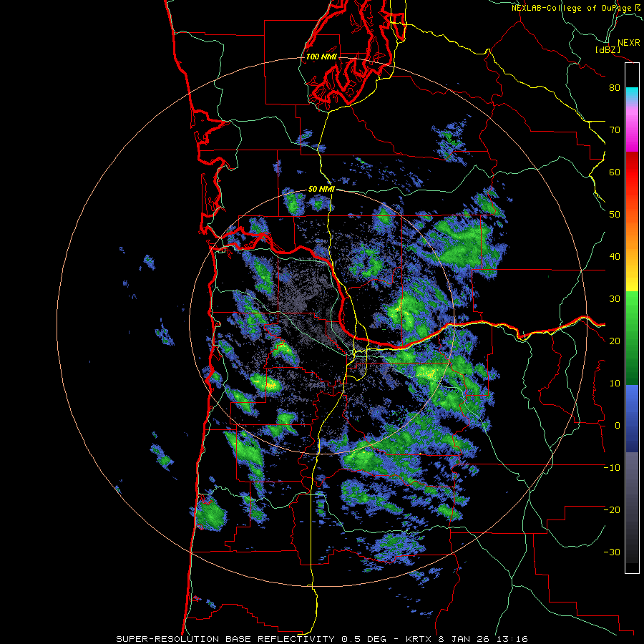This screenshot has height=644, width=644.
Task: Click the 50 value on the dBZ scale
Action: (615, 215)
